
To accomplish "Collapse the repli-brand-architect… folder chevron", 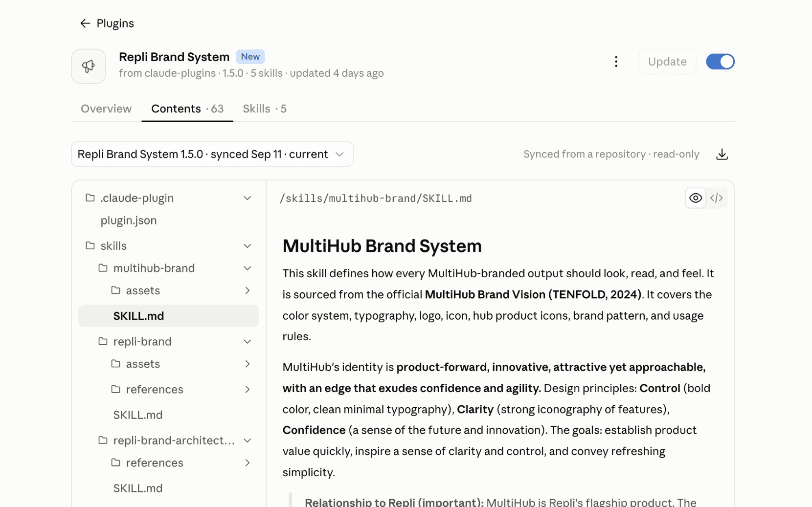I will [x=248, y=441].
